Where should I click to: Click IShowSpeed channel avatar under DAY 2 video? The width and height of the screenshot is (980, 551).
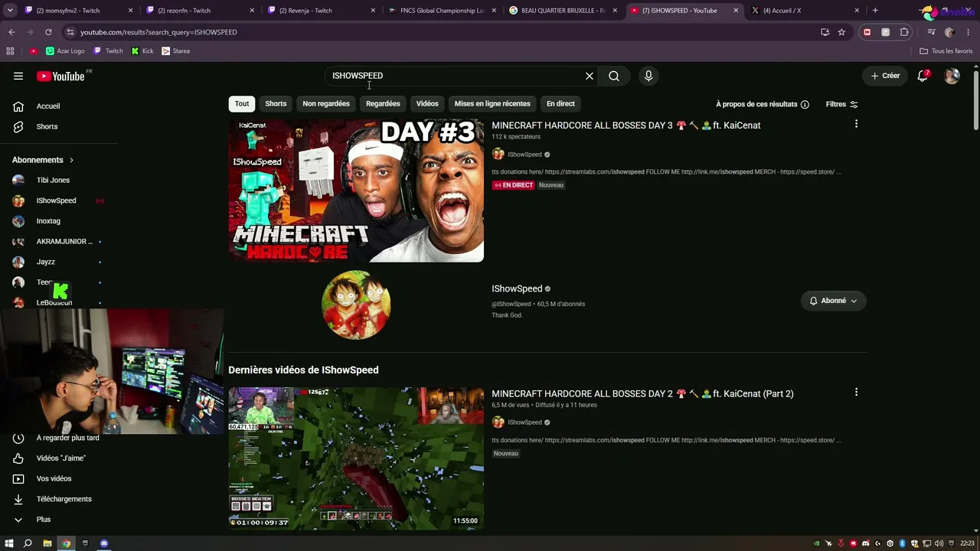point(498,422)
